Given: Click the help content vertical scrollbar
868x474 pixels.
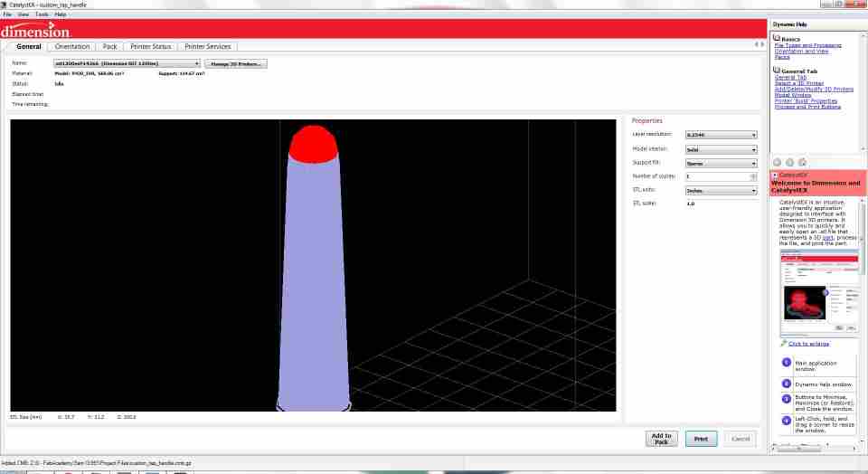Looking at the screenshot, I should [x=863, y=320].
